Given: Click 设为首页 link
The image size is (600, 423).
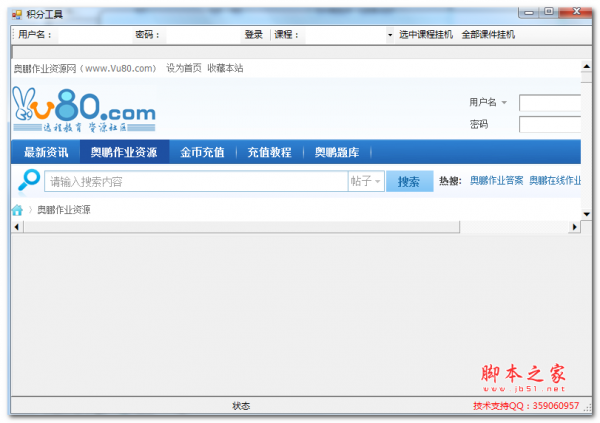Looking at the screenshot, I should click(184, 68).
